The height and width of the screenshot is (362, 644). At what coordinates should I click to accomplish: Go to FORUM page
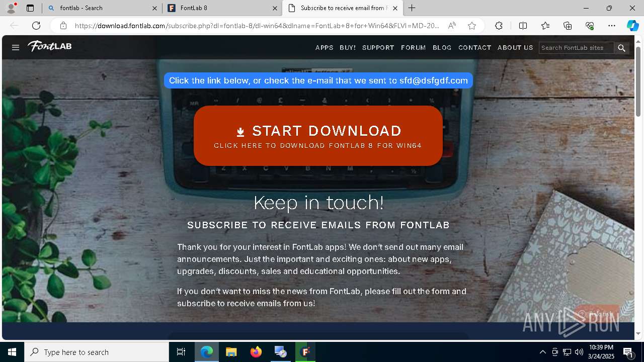(x=414, y=48)
